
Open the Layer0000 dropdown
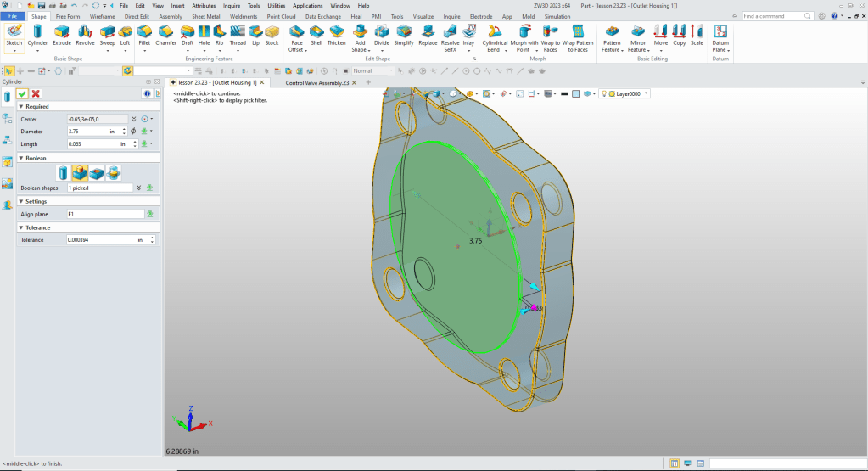point(647,93)
